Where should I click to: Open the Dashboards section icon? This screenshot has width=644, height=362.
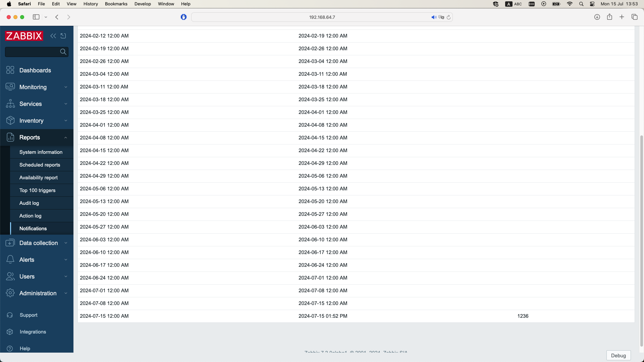point(10,70)
